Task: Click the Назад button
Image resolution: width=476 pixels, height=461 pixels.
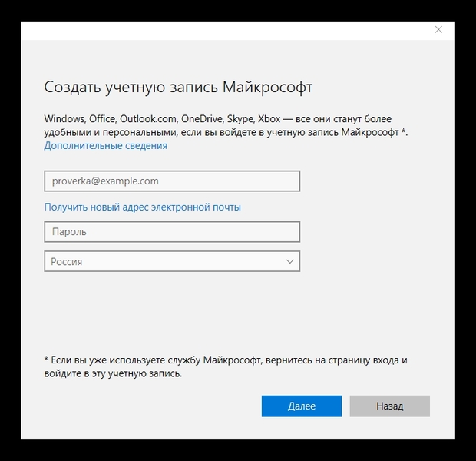Action: [390, 406]
